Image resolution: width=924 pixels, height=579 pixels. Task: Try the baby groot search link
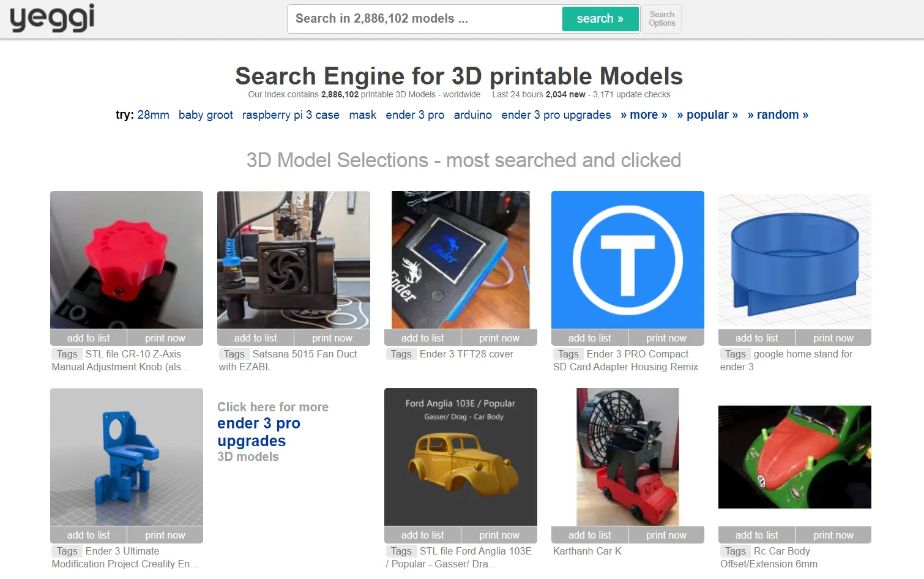[206, 115]
